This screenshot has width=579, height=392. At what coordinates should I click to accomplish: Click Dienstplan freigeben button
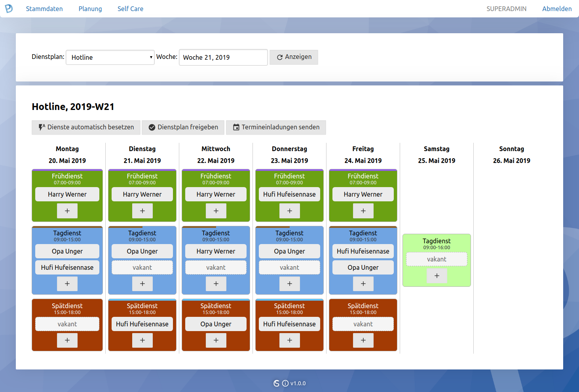click(x=183, y=127)
